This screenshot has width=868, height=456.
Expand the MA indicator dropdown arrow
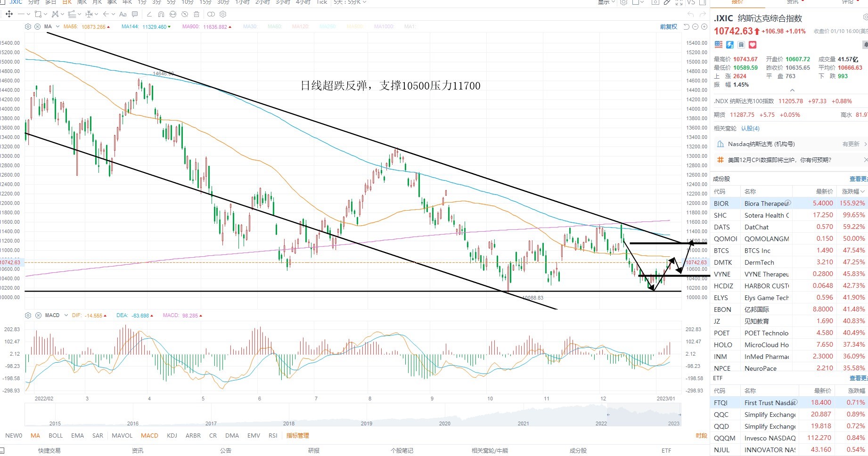(57, 26)
